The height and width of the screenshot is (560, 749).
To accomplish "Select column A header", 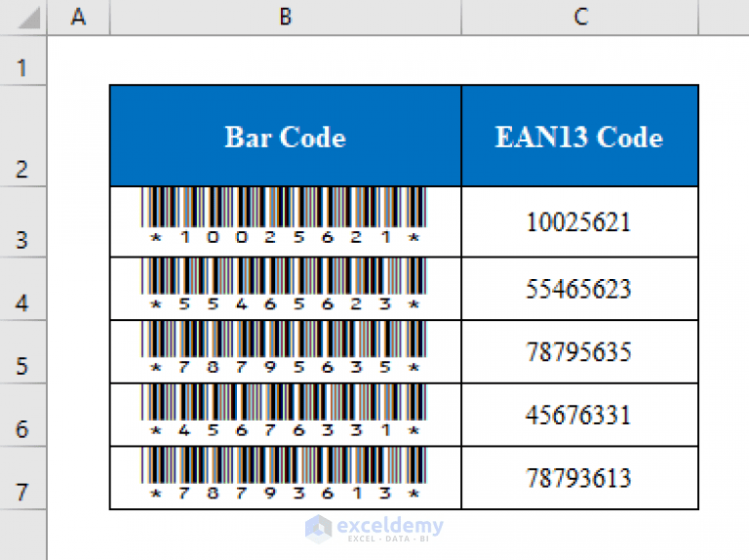I will click(x=78, y=18).
